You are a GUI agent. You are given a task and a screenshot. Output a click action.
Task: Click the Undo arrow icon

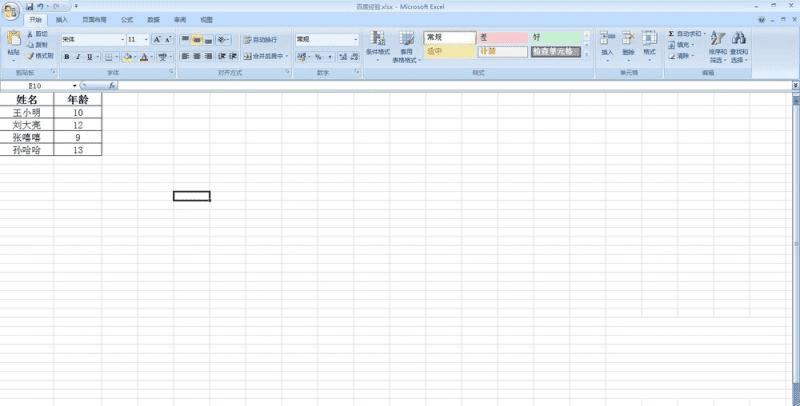pyautogui.click(x=40, y=7)
